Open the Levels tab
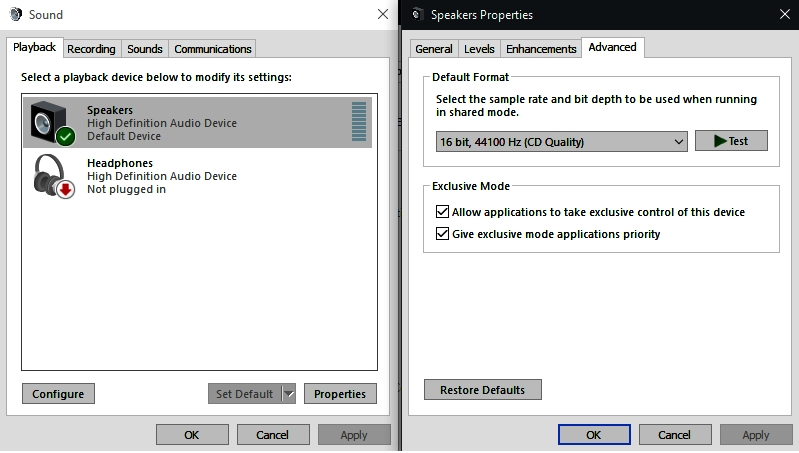 [x=479, y=49]
